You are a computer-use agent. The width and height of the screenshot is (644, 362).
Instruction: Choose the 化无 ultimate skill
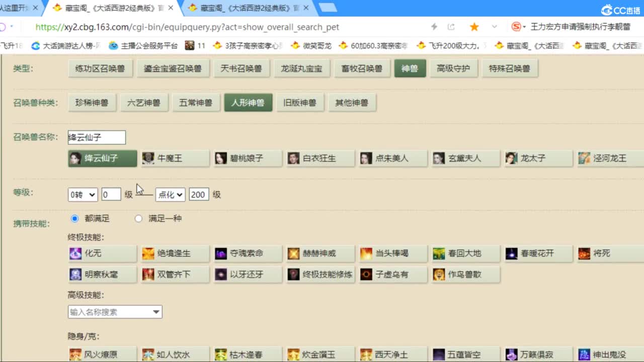pyautogui.click(x=102, y=253)
